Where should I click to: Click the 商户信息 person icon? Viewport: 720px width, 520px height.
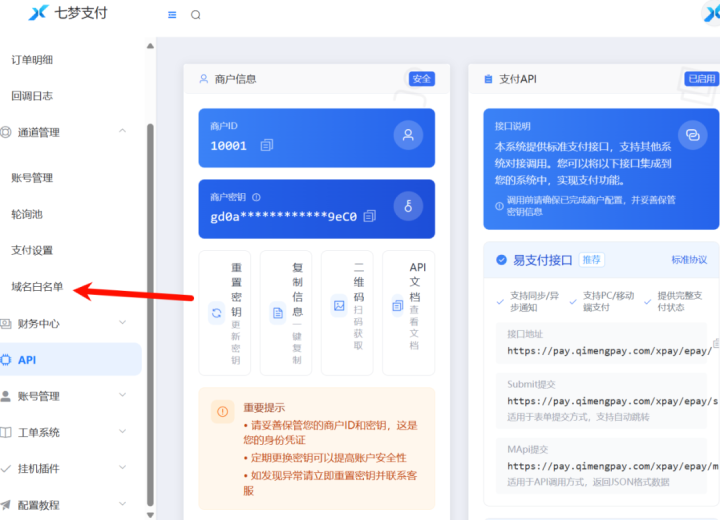click(203, 79)
